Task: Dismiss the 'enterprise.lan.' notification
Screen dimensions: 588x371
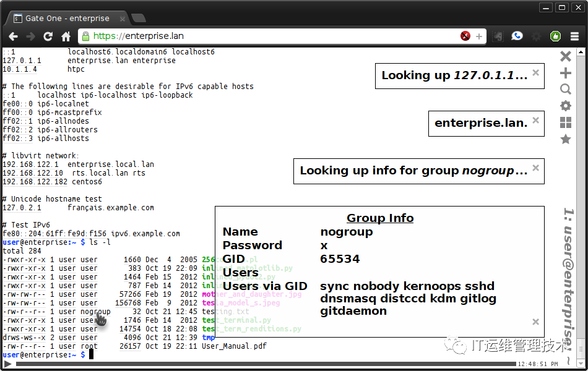Action: click(536, 120)
